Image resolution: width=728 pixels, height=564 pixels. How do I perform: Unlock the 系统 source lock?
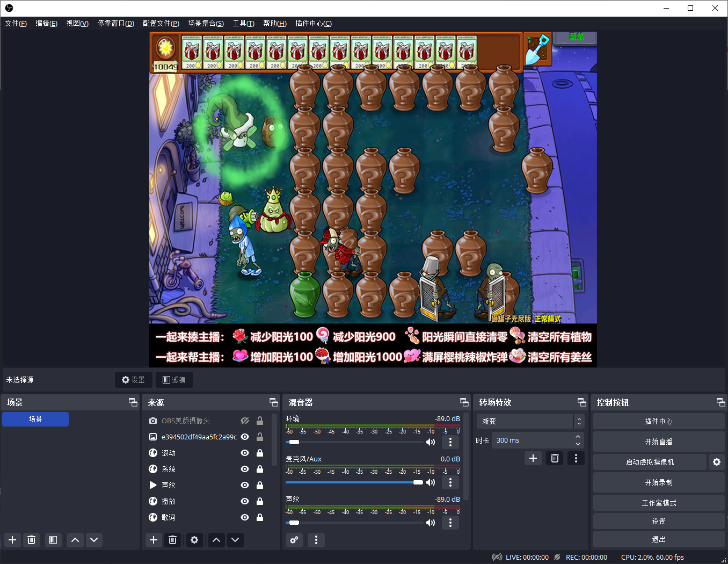click(260, 469)
